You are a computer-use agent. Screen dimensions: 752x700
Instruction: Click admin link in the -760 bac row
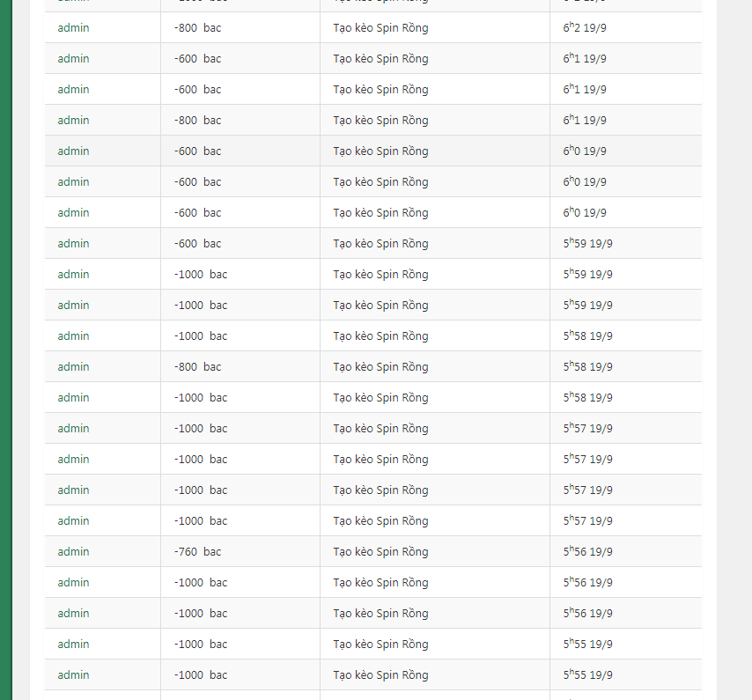[x=74, y=552]
